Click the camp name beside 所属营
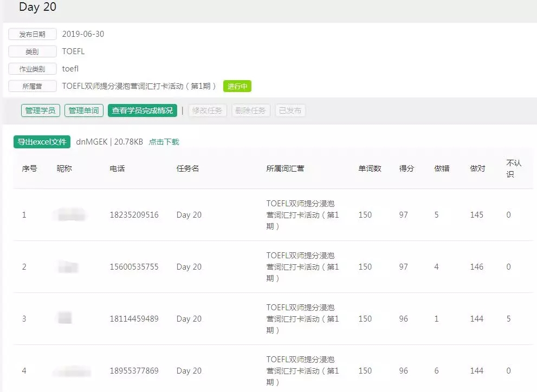The height and width of the screenshot is (392, 537). [139, 86]
